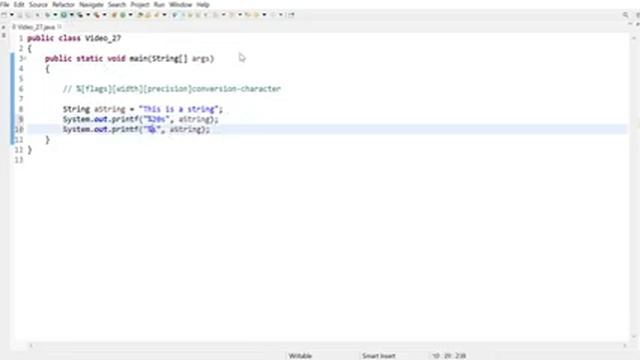Open the Help menu
Viewport: 640px width, 360px height.
203,4
